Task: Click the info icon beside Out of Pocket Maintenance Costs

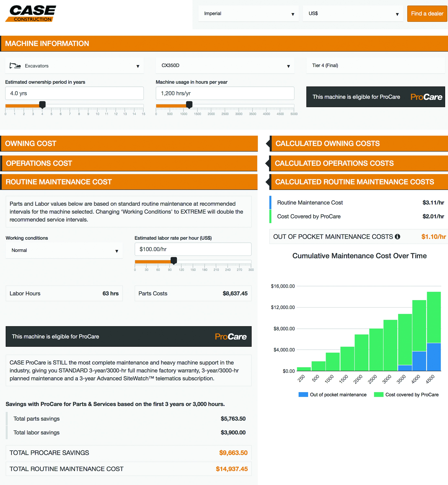Action: pos(397,237)
